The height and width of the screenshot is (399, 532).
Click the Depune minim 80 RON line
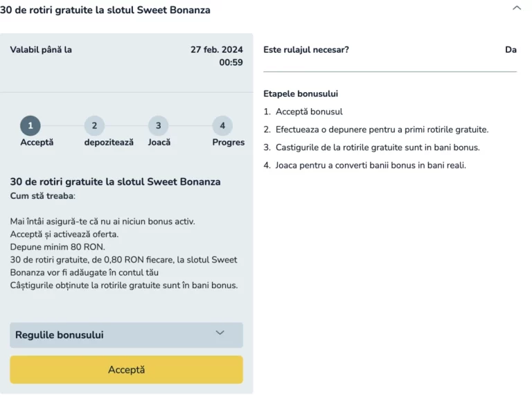pyautogui.click(x=57, y=247)
